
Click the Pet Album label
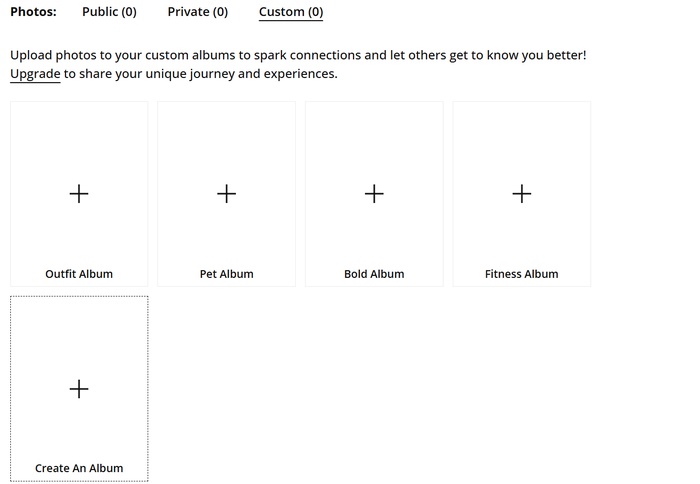click(x=226, y=274)
